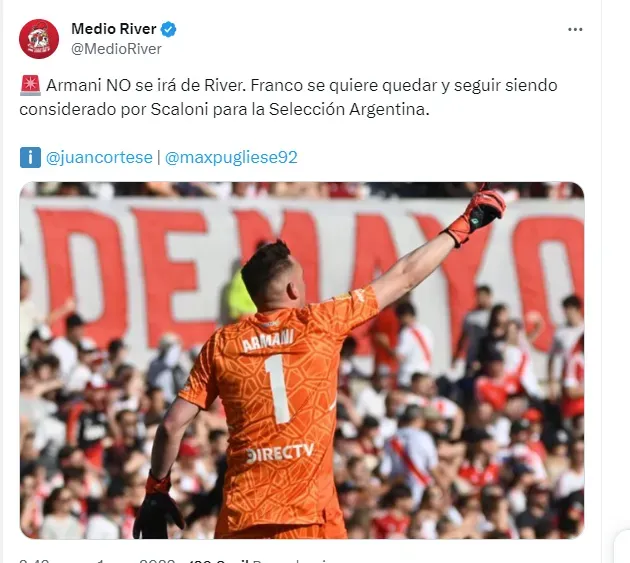Open the @maxpugliese92 mention link
This screenshot has width=630, height=563.
(231, 157)
